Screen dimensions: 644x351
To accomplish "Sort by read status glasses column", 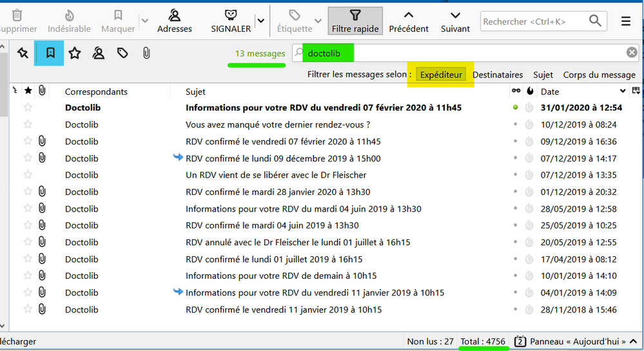I will click(x=516, y=91).
